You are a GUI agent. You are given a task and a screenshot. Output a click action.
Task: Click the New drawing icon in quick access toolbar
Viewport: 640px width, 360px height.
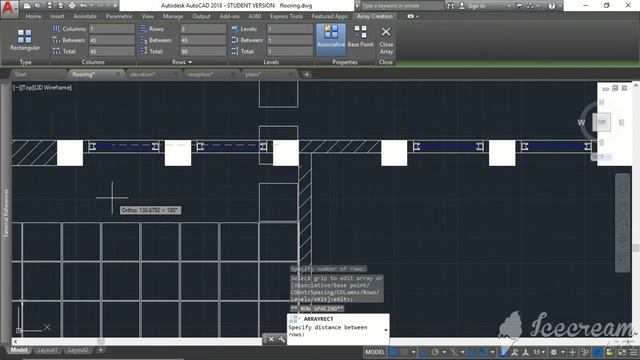coord(27,6)
